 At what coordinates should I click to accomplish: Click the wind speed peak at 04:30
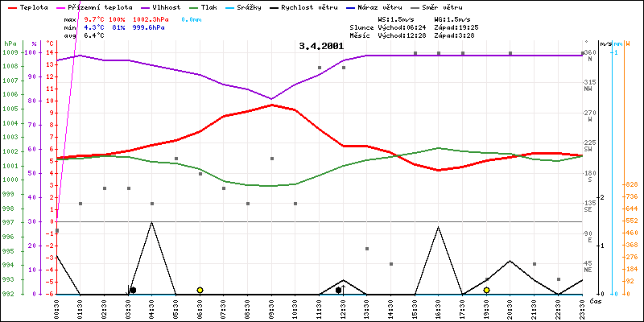(x=152, y=222)
